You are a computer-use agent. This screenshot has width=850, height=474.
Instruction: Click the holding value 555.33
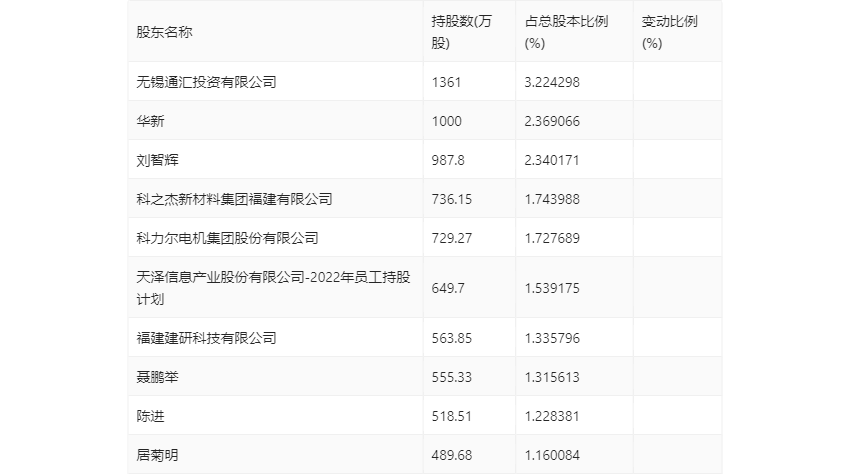452,377
